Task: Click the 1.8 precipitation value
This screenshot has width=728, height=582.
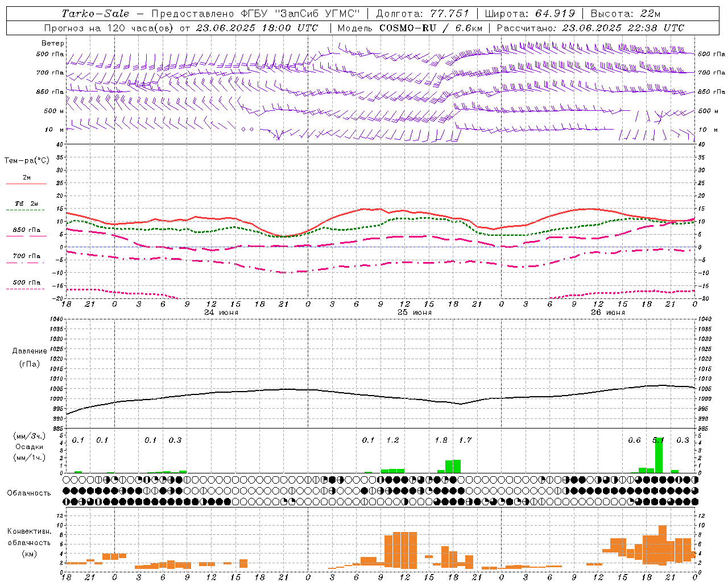Action: tap(441, 440)
